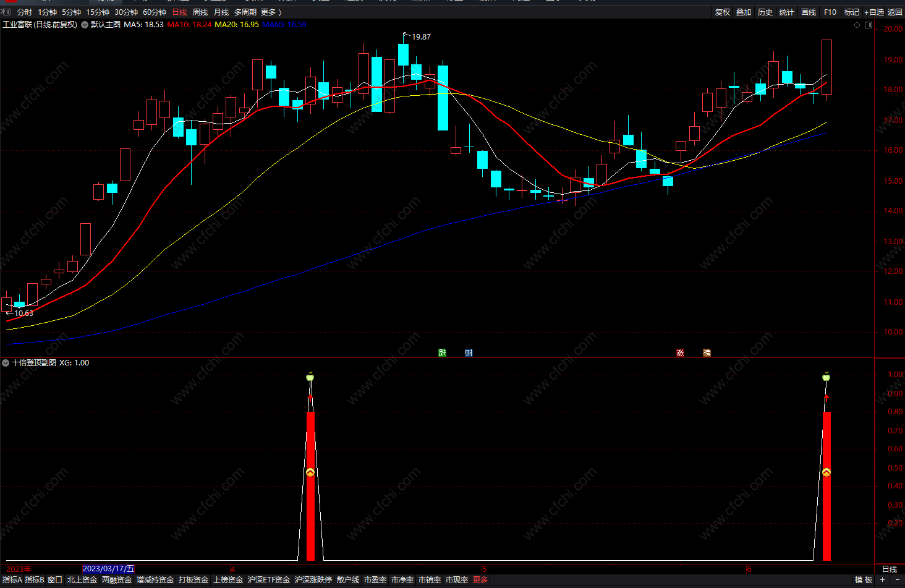
Task: Select the 30分钟 period
Action: 126,12
